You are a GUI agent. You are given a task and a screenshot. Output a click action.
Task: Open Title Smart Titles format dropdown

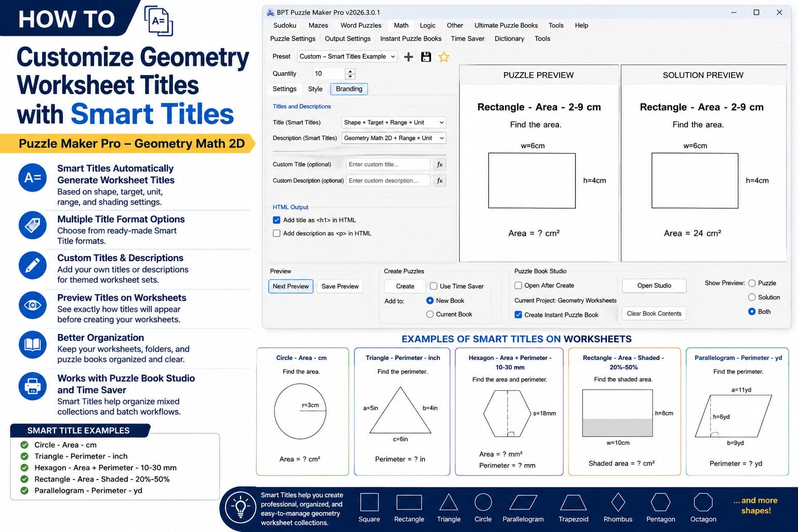pos(394,123)
